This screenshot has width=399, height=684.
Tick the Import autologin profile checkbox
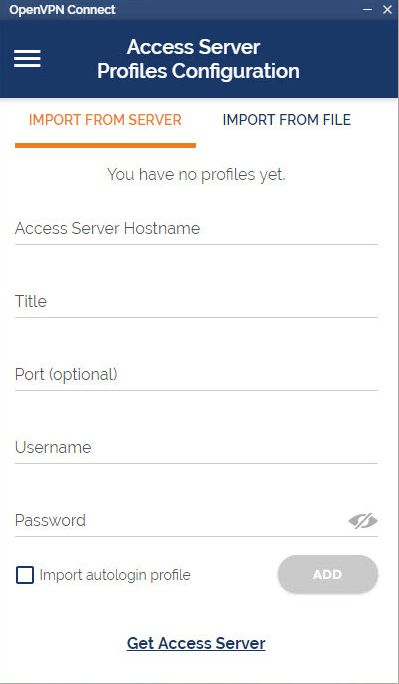coord(25,575)
